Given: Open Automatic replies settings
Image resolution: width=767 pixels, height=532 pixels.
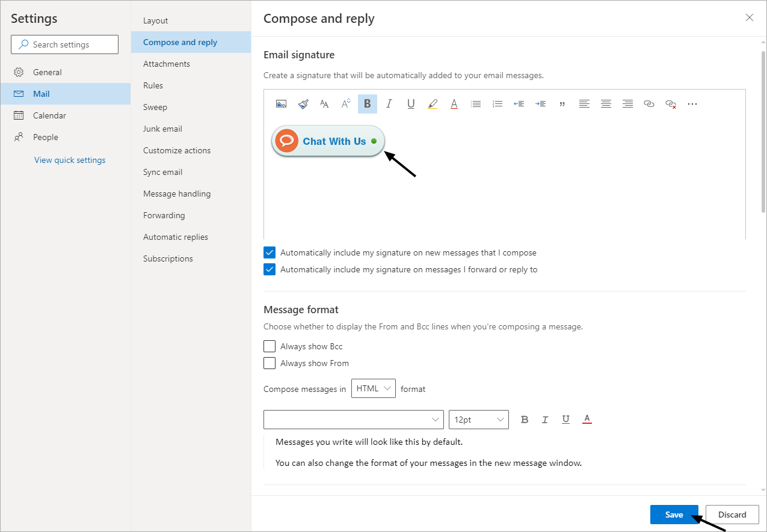Looking at the screenshot, I should (x=176, y=237).
